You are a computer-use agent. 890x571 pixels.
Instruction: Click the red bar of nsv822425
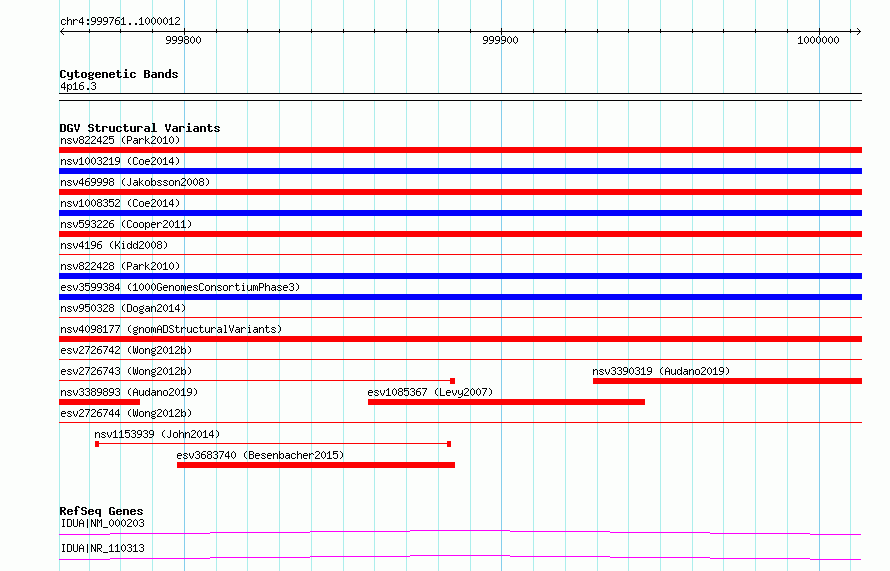(460, 150)
